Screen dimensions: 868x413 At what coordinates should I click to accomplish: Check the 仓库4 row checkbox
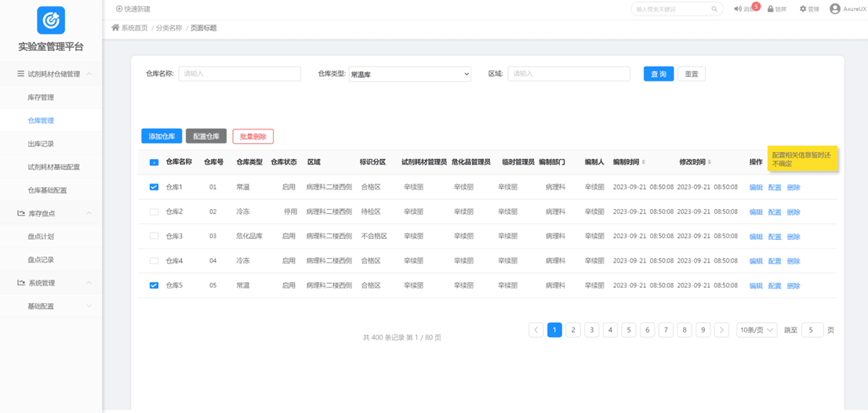click(x=154, y=260)
